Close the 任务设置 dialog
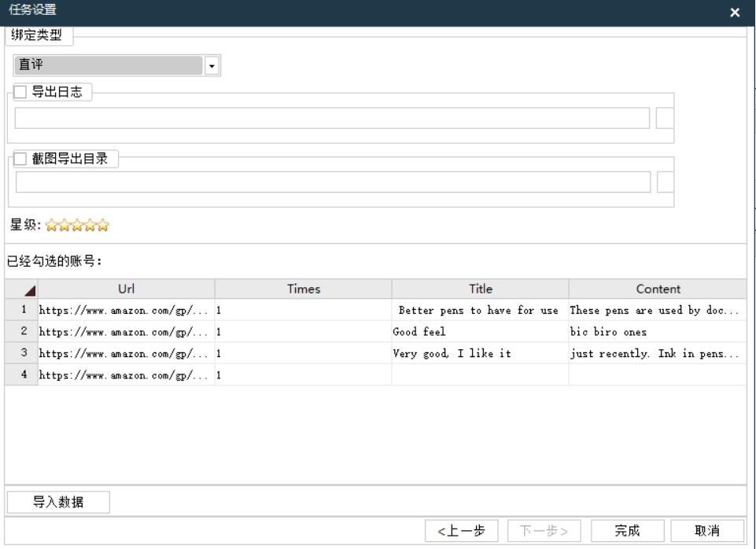 (734, 13)
